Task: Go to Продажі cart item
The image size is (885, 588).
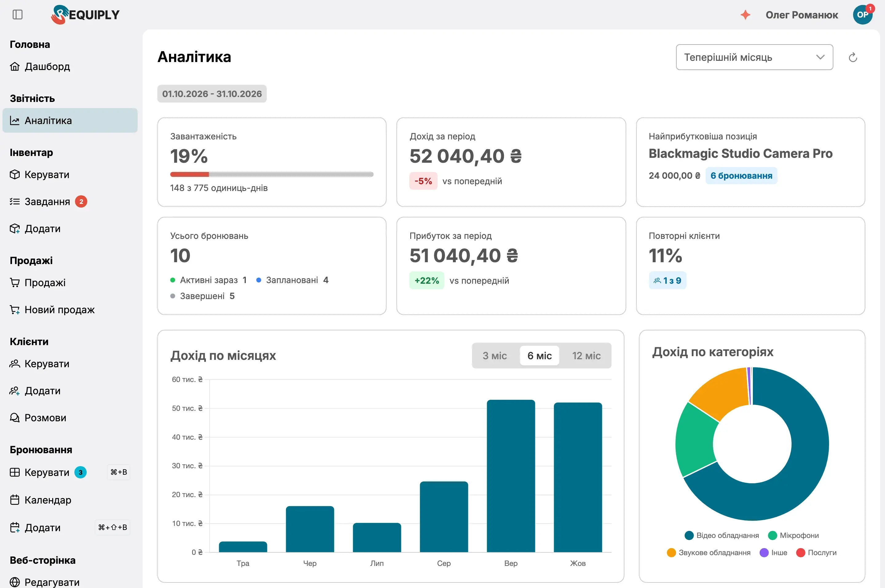Action: coord(70,283)
